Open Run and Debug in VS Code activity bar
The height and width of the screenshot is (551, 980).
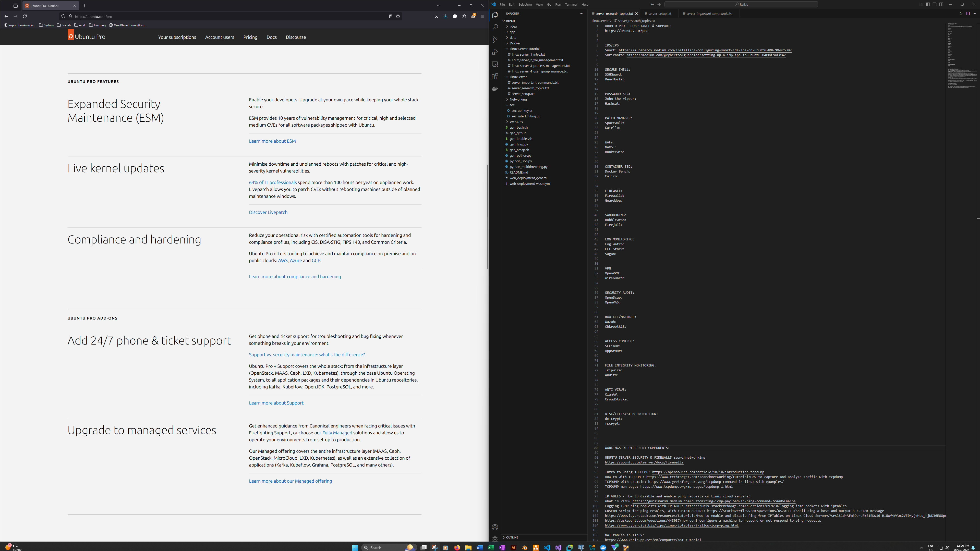click(x=494, y=52)
